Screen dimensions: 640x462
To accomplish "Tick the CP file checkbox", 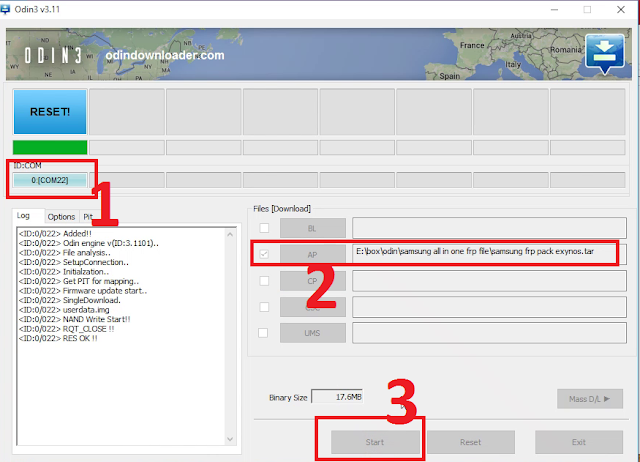I will point(264,280).
